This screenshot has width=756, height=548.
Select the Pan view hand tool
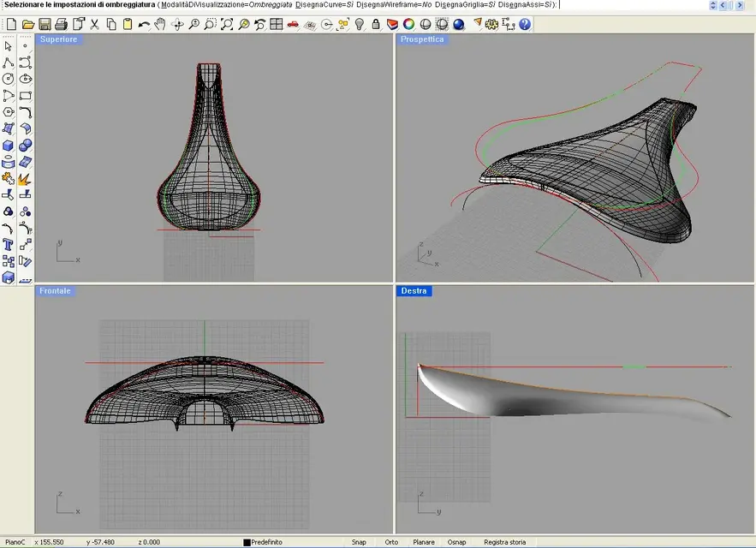tap(160, 25)
